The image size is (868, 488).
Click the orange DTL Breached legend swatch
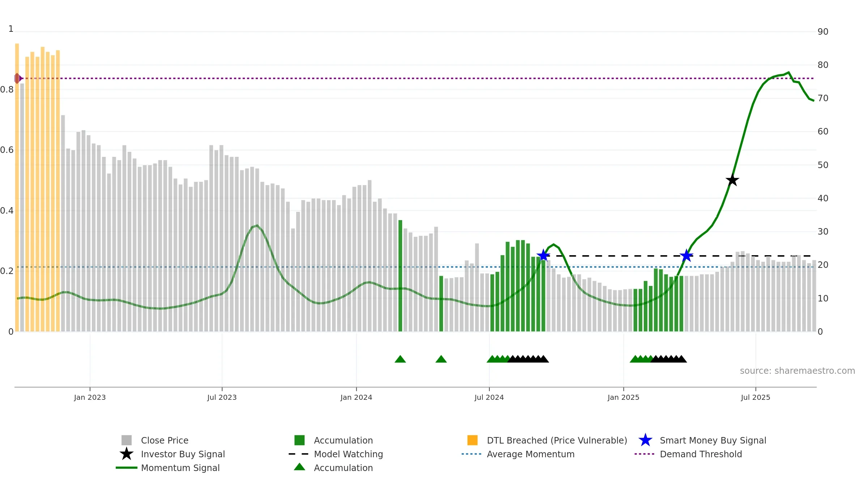click(472, 440)
